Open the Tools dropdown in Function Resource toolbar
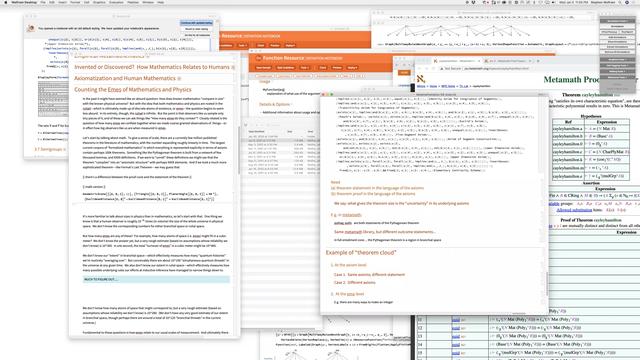Image resolution: width=640 pixels, height=360 pixels. point(305,67)
